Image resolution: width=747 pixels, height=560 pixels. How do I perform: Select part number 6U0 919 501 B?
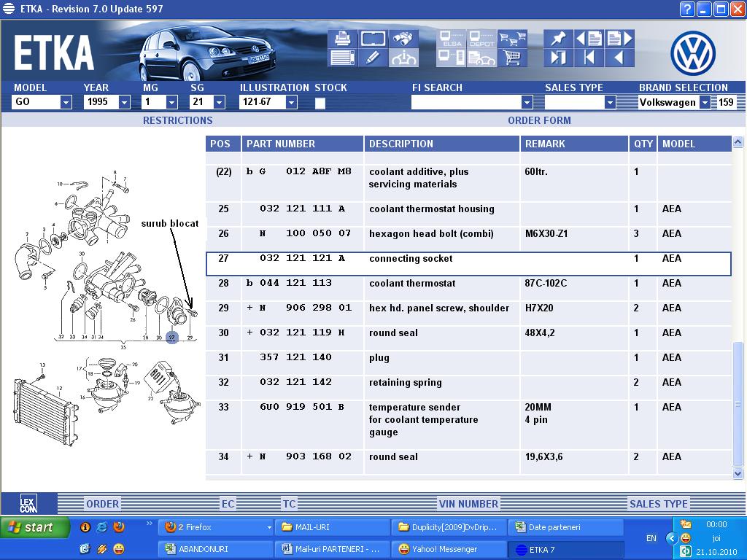(x=302, y=407)
